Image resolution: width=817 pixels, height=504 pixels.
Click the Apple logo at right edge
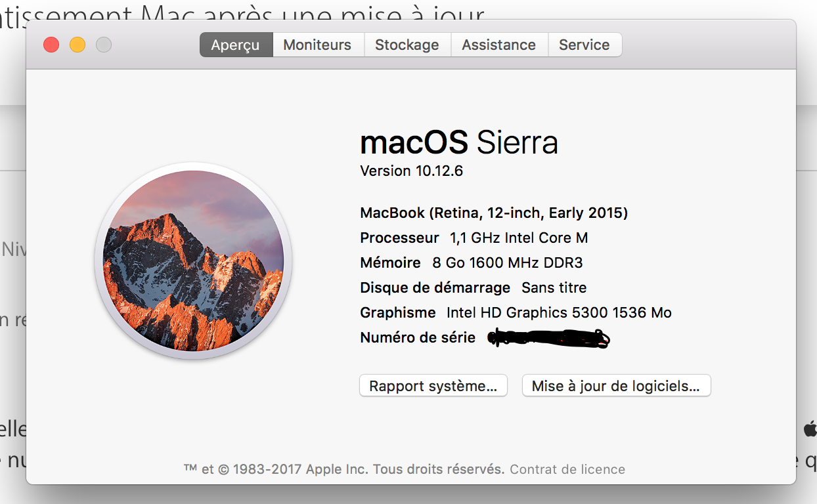pyautogui.click(x=810, y=429)
